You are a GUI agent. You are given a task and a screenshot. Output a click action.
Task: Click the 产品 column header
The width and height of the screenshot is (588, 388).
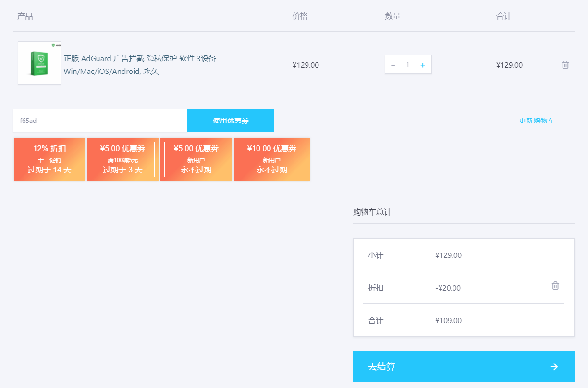[25, 16]
